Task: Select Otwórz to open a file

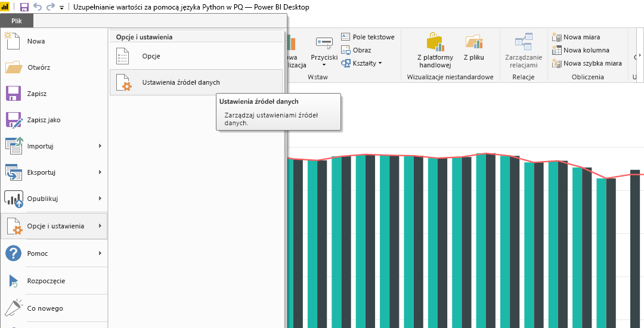Action: coord(54,67)
